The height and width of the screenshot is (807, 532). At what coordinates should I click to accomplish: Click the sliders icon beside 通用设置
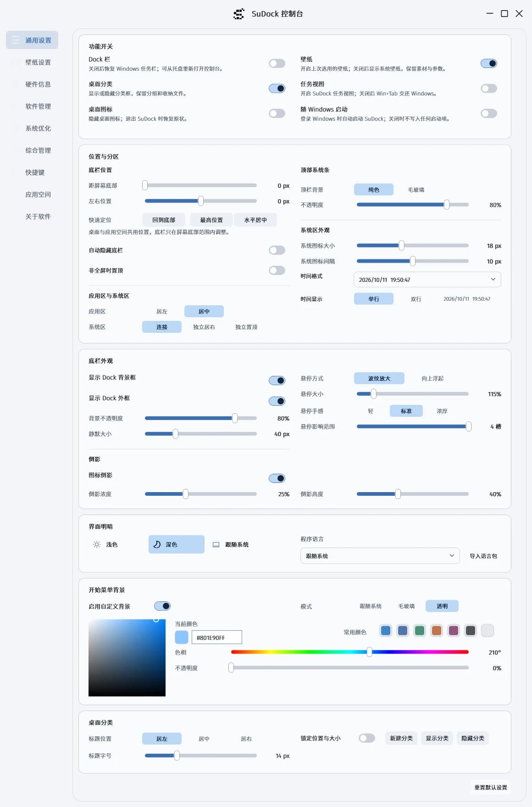[x=16, y=40]
